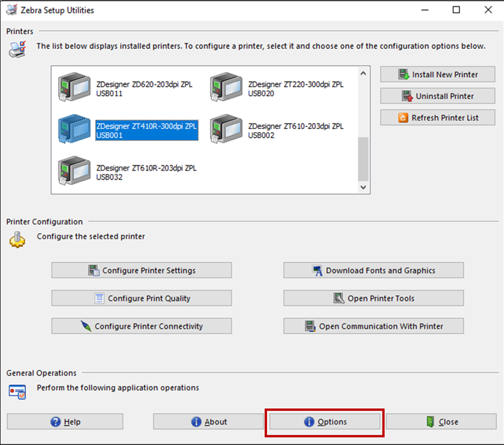Image resolution: width=504 pixels, height=445 pixels.
Task: Select the ZD620-203dpi printer icon
Action: point(74,87)
